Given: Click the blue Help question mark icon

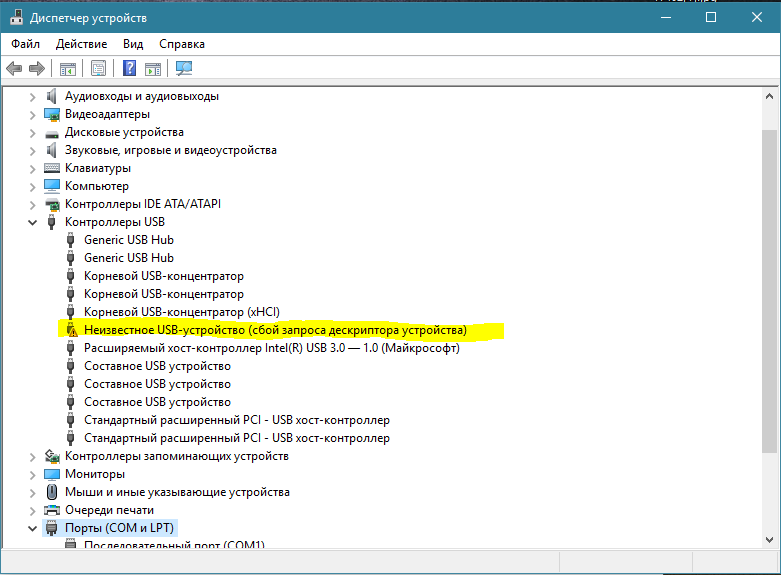Looking at the screenshot, I should pyautogui.click(x=130, y=68).
